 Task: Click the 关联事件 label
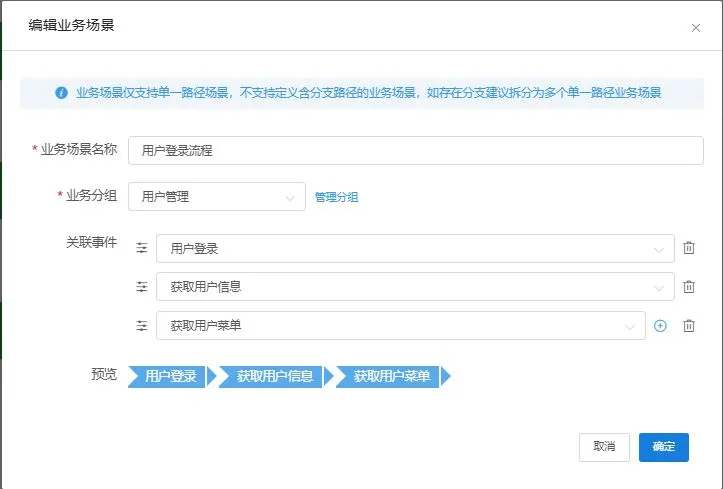(x=92, y=242)
